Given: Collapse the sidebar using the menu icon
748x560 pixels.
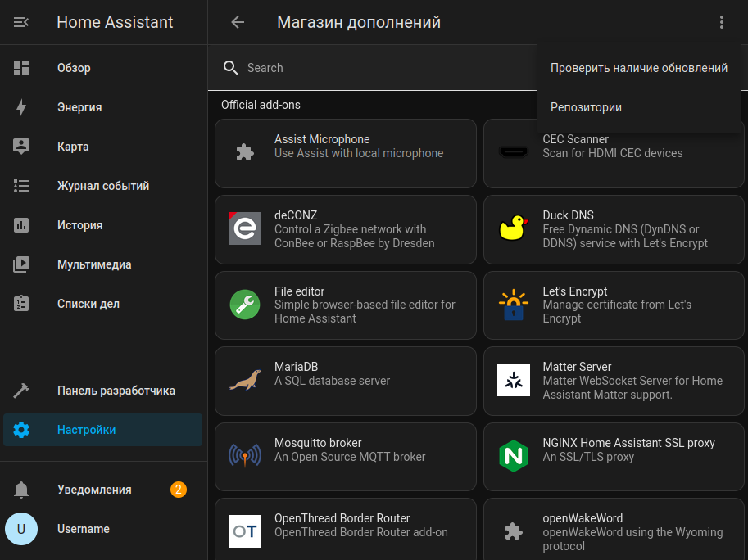Looking at the screenshot, I should click(x=21, y=22).
